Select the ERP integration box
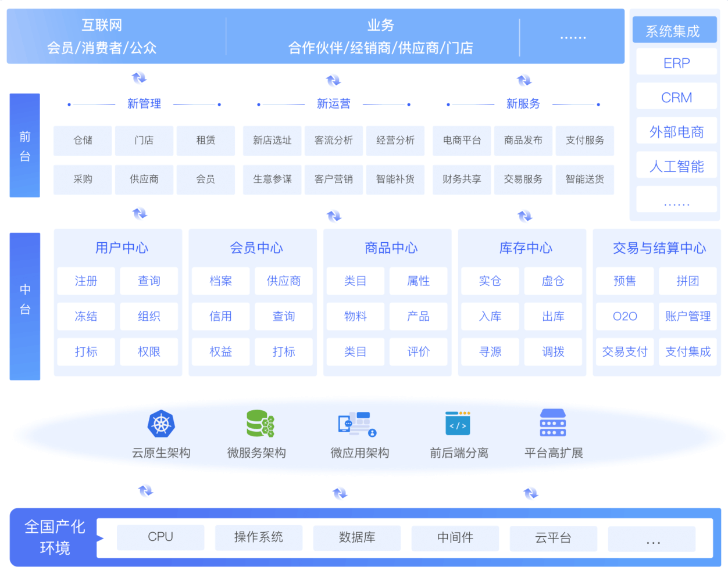The height and width of the screenshot is (574, 728). pos(676,63)
